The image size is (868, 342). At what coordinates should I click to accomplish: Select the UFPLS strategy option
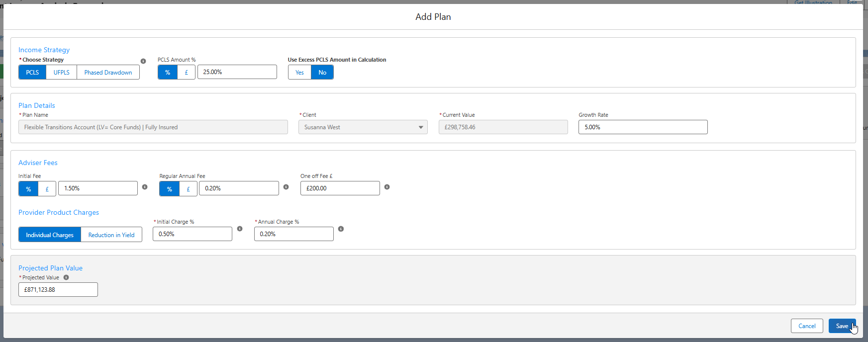pyautogui.click(x=62, y=72)
